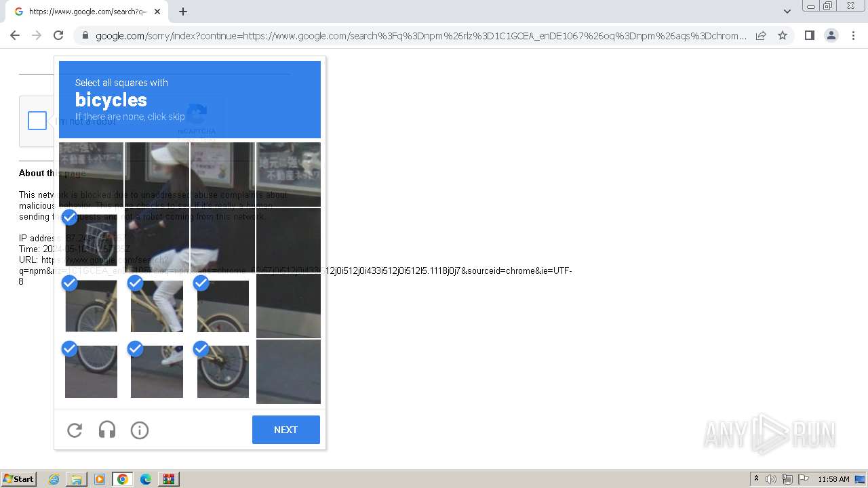Viewport: 868px width, 488px height.
Task: Close the Google search tab
Action: 157,12
